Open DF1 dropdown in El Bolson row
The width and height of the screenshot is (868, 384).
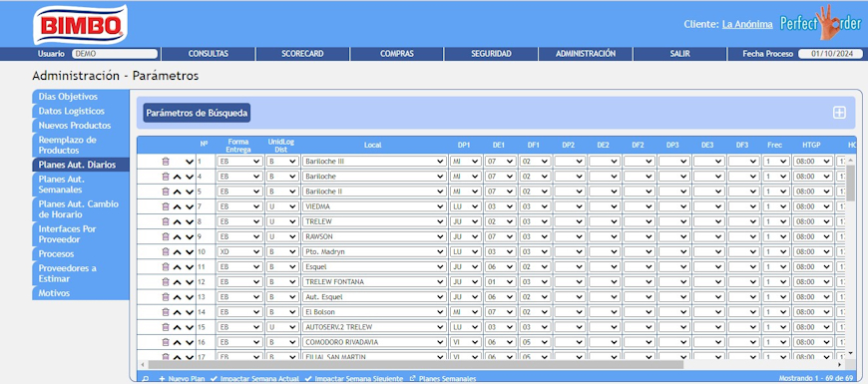pyautogui.click(x=536, y=312)
